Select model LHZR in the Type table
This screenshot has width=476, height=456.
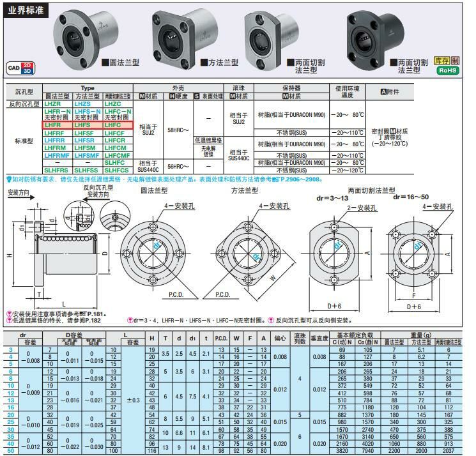point(52,103)
